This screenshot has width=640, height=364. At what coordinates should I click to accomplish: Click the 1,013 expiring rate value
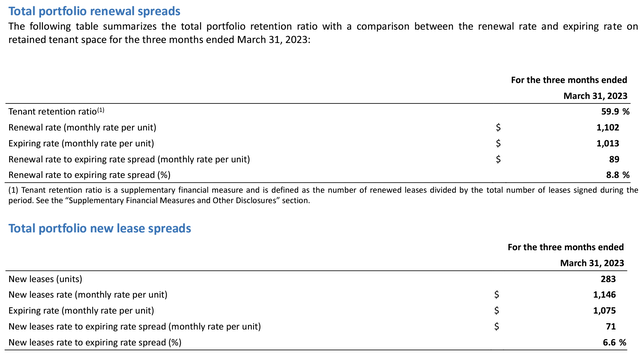pos(608,143)
